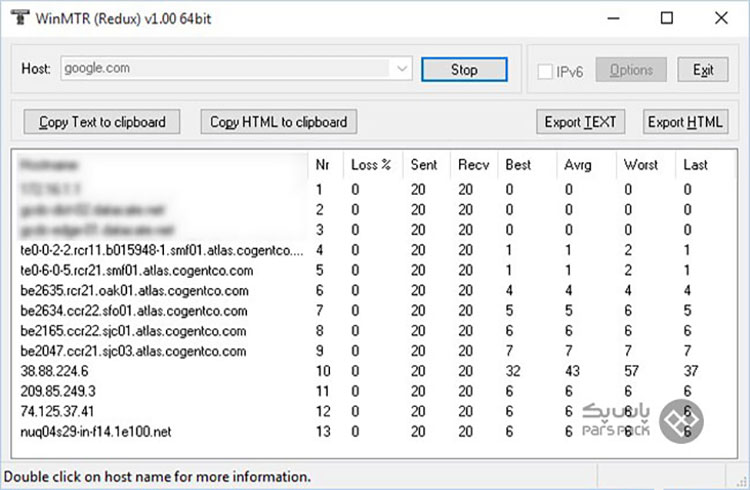This screenshot has width=750, height=490.
Task: Click Avrg value 43 for hop 10
Action: click(x=572, y=371)
